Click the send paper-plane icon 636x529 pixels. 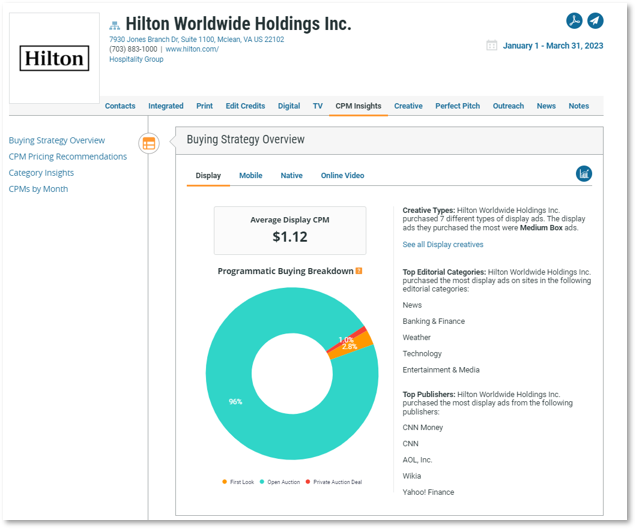(595, 21)
